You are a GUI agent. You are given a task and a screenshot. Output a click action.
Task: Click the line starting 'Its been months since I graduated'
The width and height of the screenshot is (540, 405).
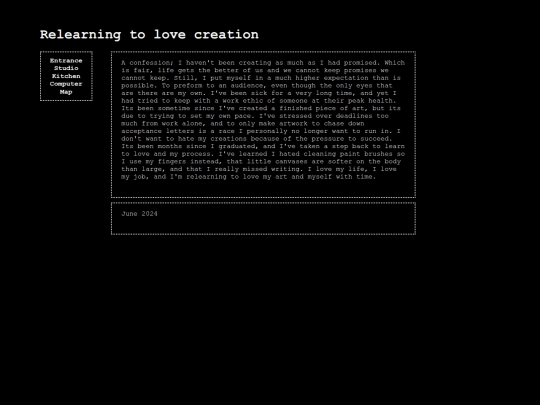click(x=263, y=146)
